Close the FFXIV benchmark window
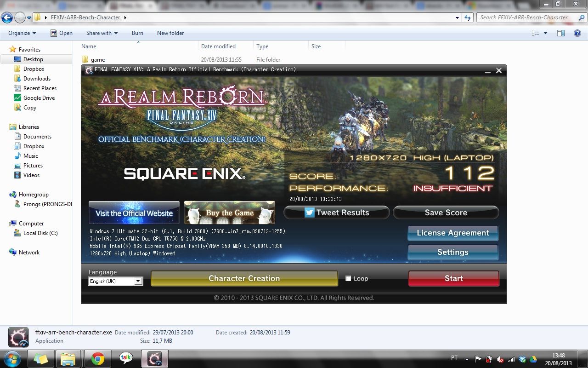588x368 pixels. [499, 71]
